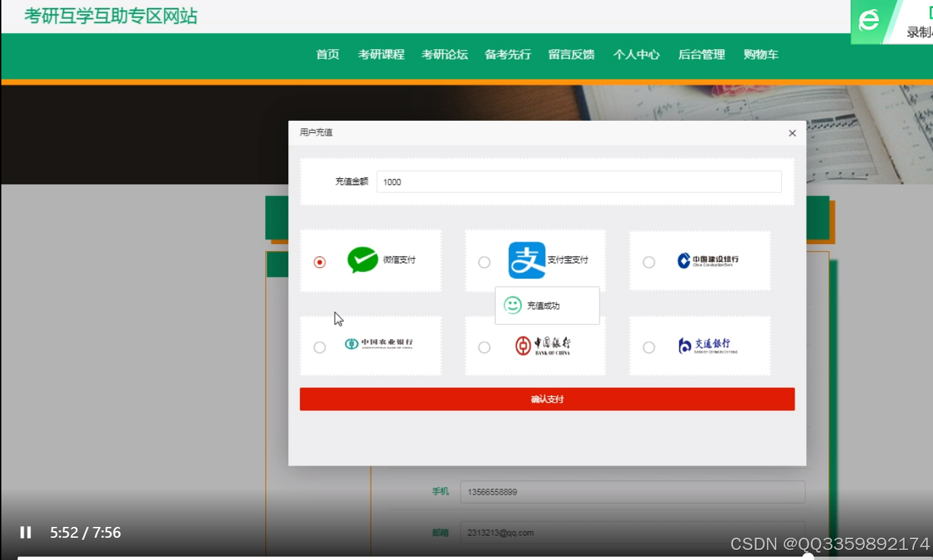
Task: Click the 邮箱 email field
Action: tap(633, 532)
